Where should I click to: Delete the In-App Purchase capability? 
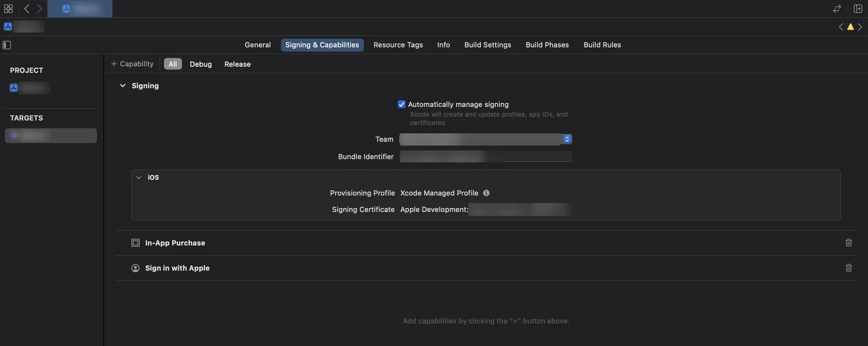pos(848,243)
